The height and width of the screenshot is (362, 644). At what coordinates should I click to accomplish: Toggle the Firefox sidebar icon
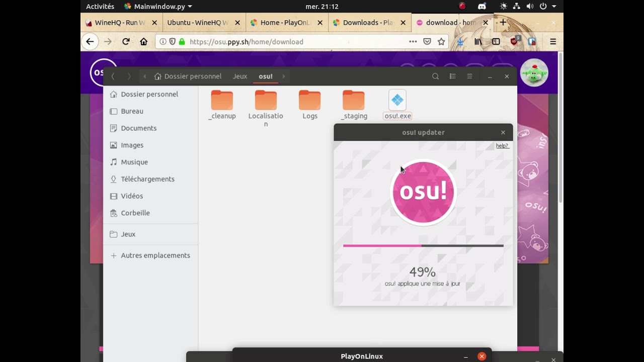[x=496, y=42]
